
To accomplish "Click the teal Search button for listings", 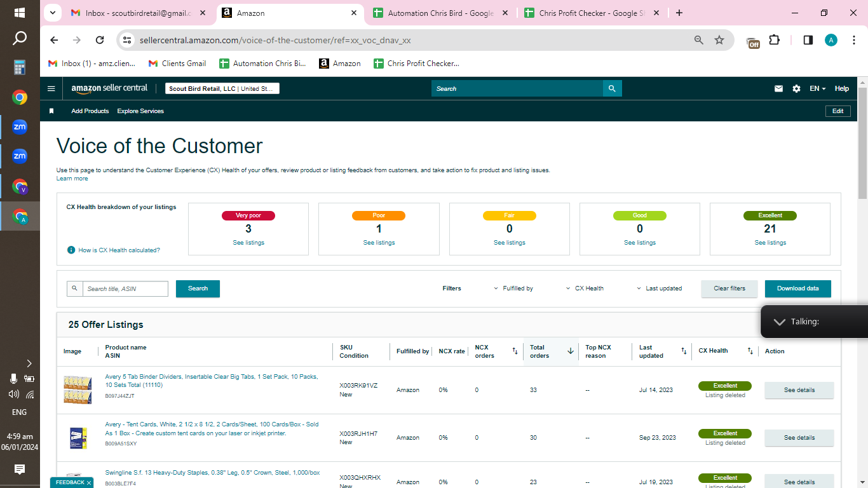I will click(198, 288).
